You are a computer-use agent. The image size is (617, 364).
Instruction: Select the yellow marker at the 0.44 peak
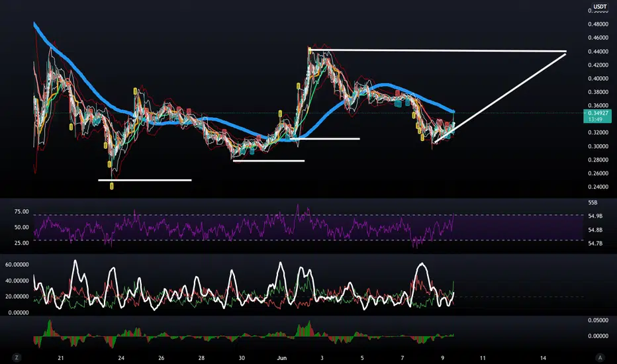pyautogui.click(x=310, y=51)
